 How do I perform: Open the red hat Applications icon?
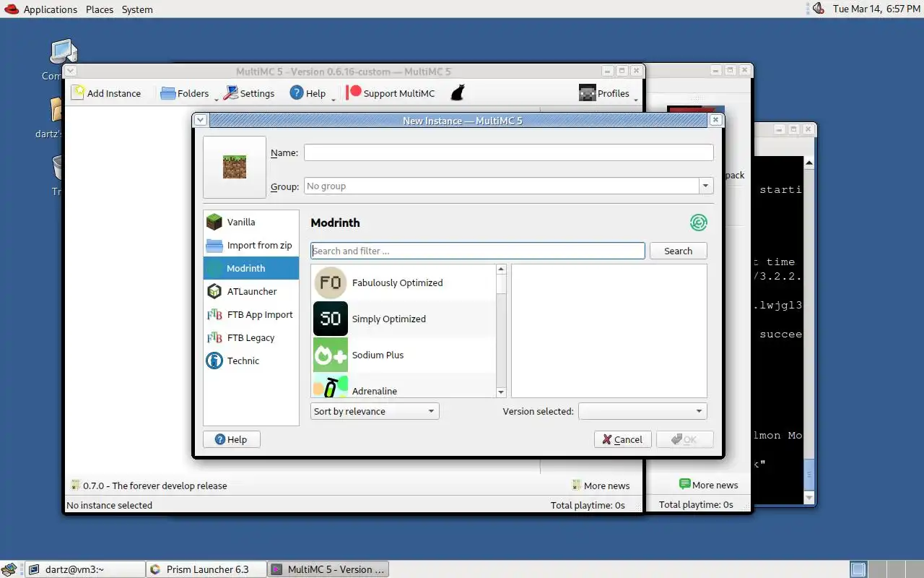click(x=10, y=9)
